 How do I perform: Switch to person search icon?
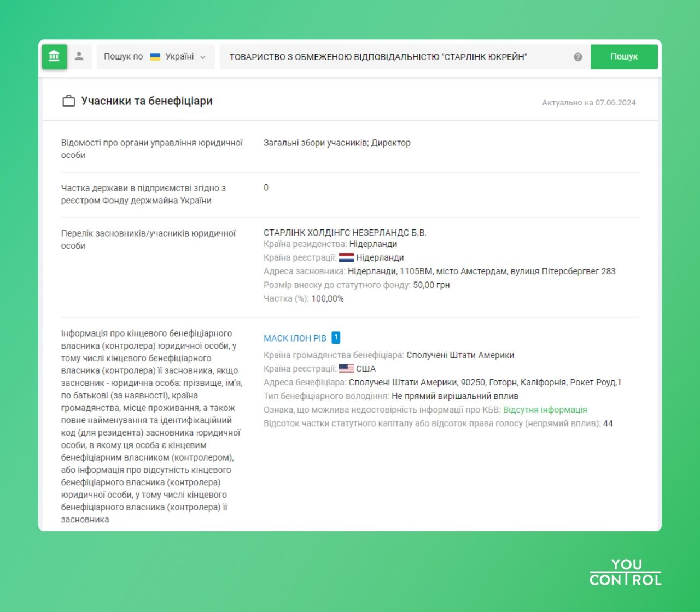[79, 56]
